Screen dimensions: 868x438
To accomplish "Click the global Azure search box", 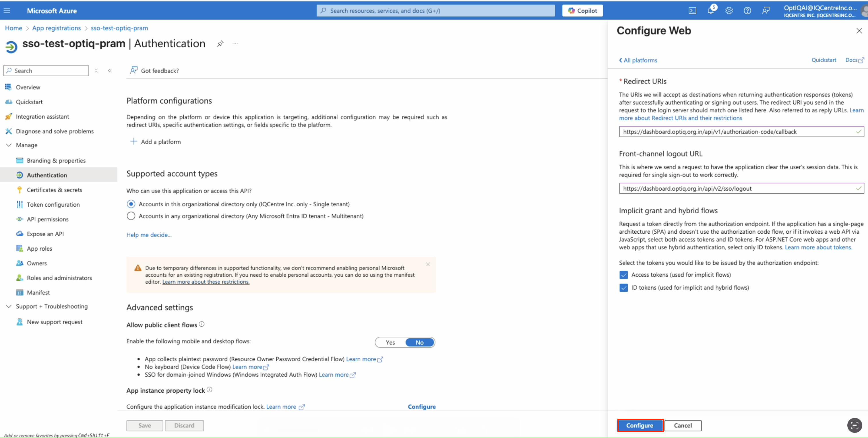I will point(435,10).
